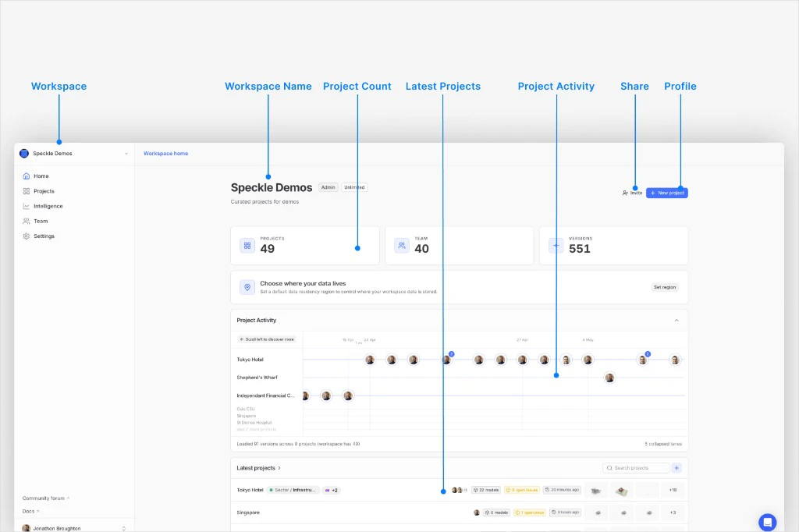Click the 20 minutes ago timestamp chip
The height and width of the screenshot is (532, 799).
(562, 490)
